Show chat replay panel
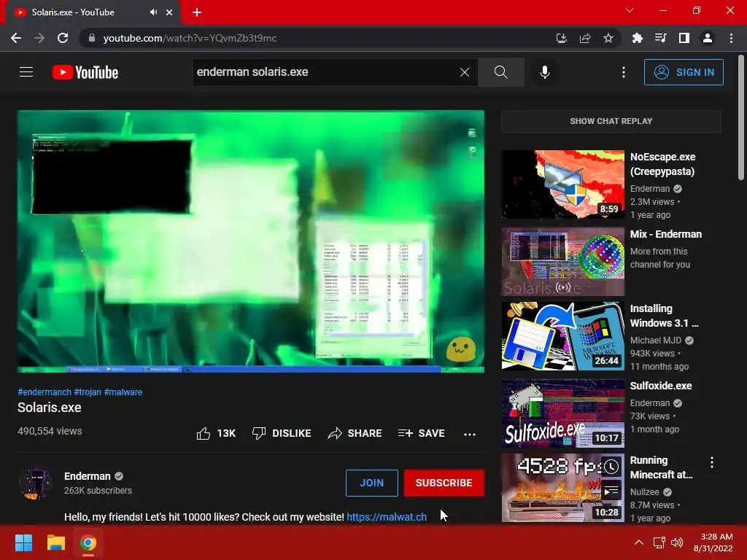The width and height of the screenshot is (747, 560). (611, 121)
